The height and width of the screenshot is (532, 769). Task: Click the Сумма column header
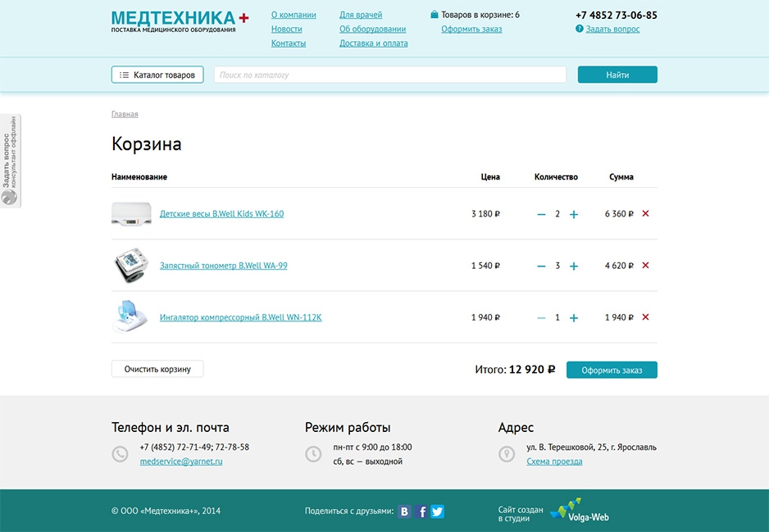click(621, 177)
